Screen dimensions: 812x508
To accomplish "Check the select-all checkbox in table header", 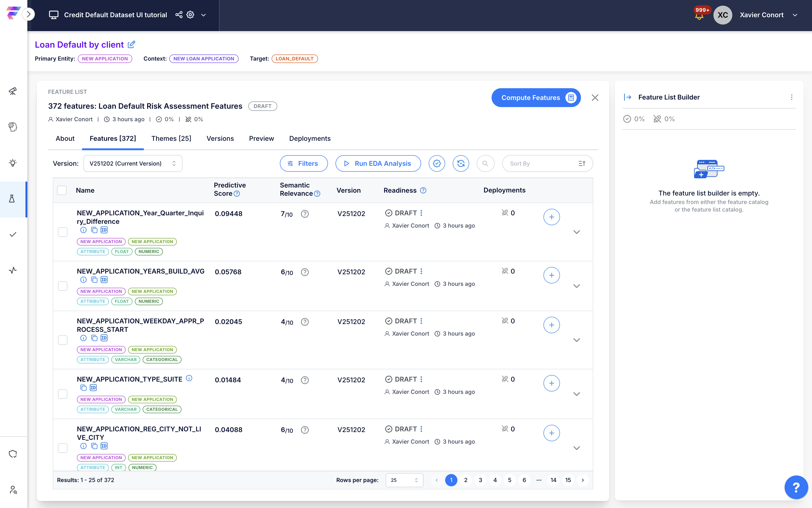I will [x=62, y=190].
